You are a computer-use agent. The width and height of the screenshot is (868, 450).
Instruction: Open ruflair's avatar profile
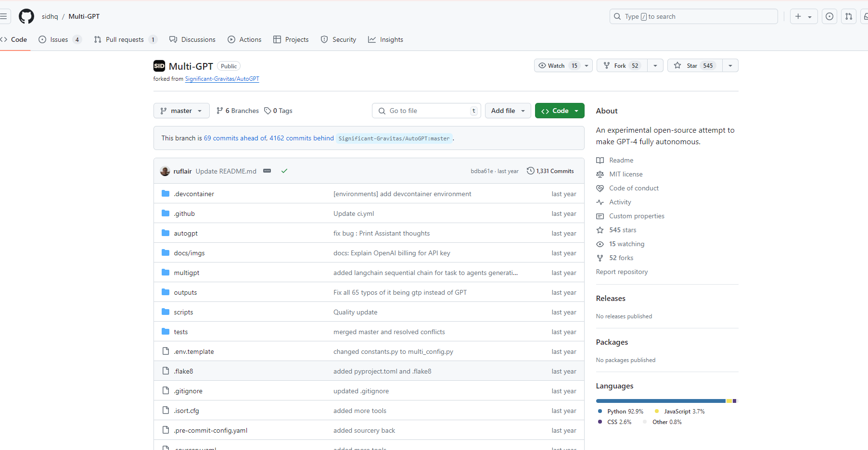[x=165, y=171]
